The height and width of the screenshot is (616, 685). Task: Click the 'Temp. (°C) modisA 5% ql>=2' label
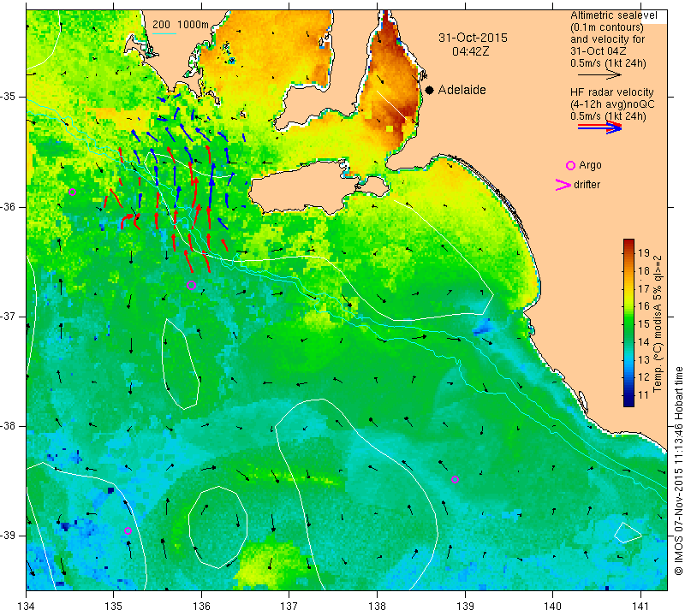658,323
